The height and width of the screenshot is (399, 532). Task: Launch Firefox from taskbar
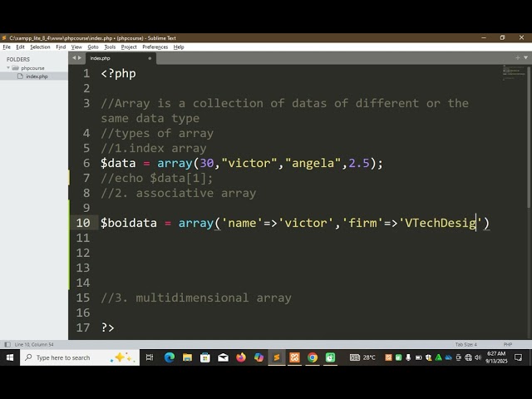(x=241, y=357)
